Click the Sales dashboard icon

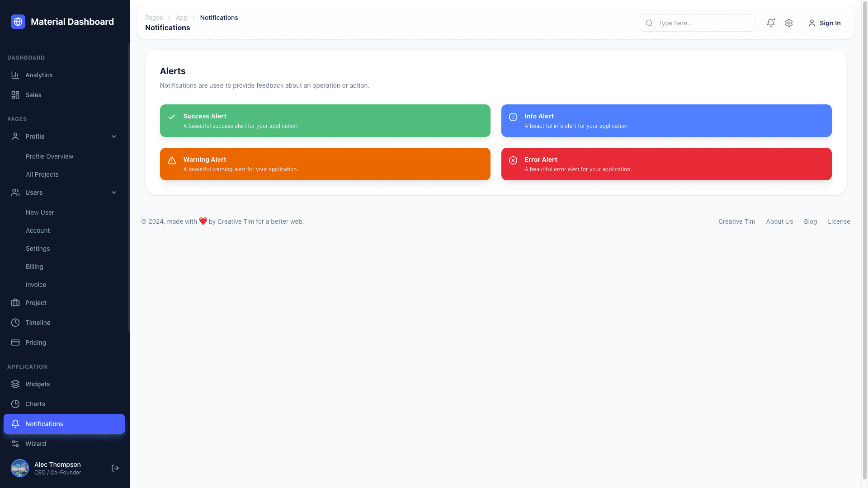15,95
